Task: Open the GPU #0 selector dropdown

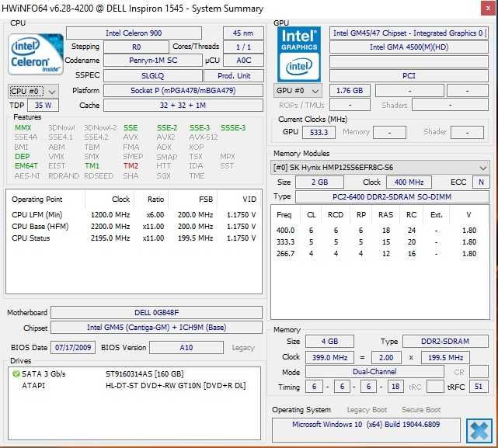Action: (x=298, y=91)
